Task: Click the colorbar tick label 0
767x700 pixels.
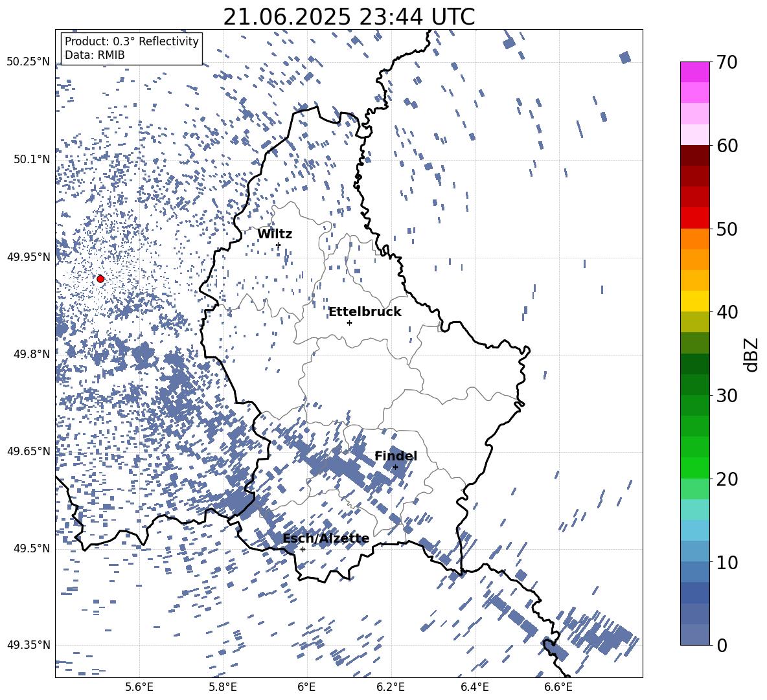Action: click(722, 645)
